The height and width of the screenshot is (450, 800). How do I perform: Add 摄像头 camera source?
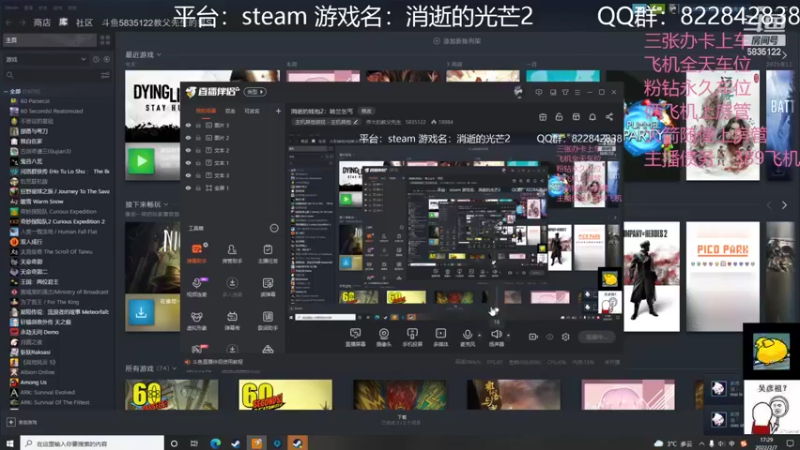click(x=384, y=337)
